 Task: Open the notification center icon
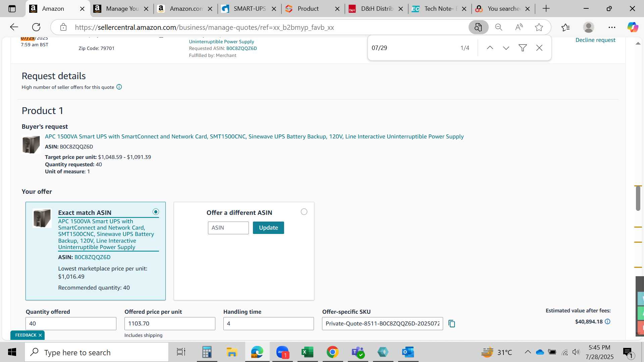[x=628, y=352]
